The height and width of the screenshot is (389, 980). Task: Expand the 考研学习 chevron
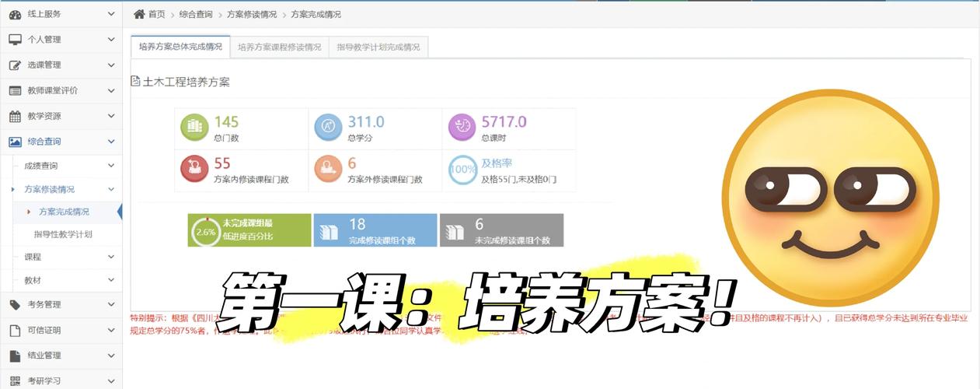click(x=111, y=381)
